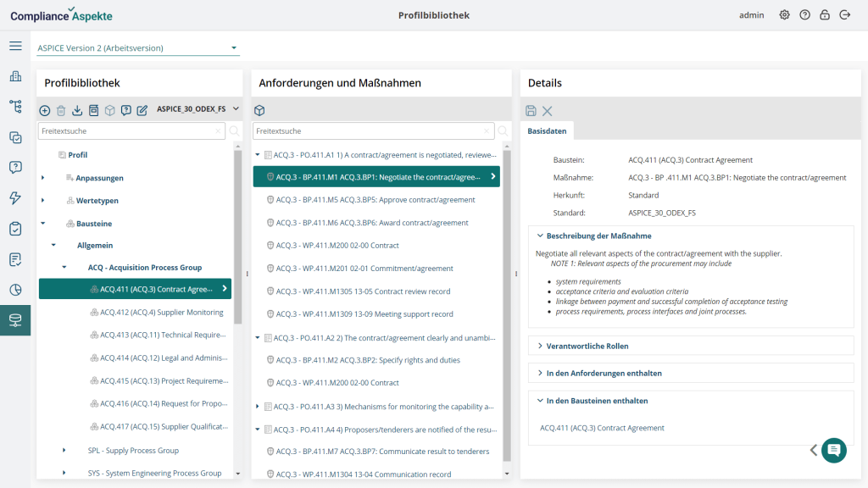Open the hamburger menu at top left
The width and height of the screenshot is (868, 488).
pos(15,46)
